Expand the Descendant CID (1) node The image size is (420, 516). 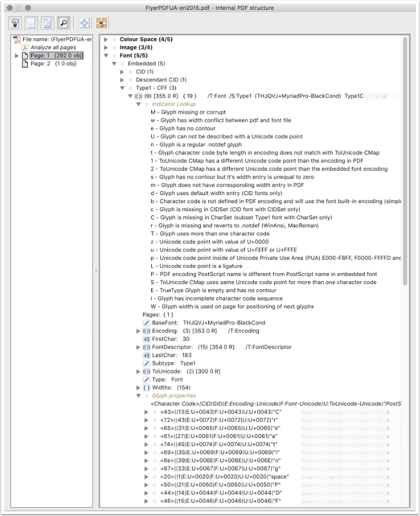coord(122,80)
